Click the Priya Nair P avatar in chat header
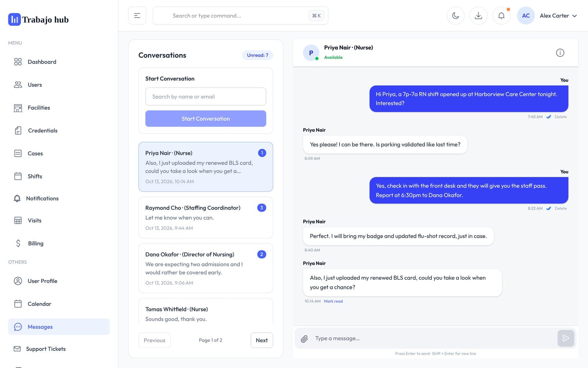This screenshot has width=588, height=368. click(311, 53)
